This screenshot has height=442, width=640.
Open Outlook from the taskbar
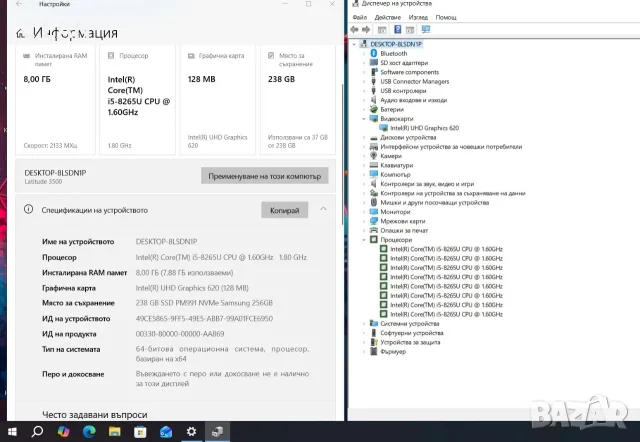[166, 431]
